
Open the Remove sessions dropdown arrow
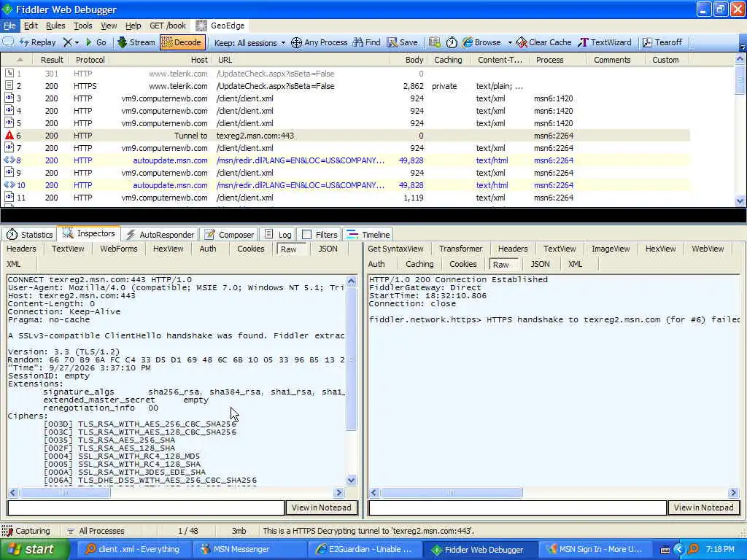point(77,42)
